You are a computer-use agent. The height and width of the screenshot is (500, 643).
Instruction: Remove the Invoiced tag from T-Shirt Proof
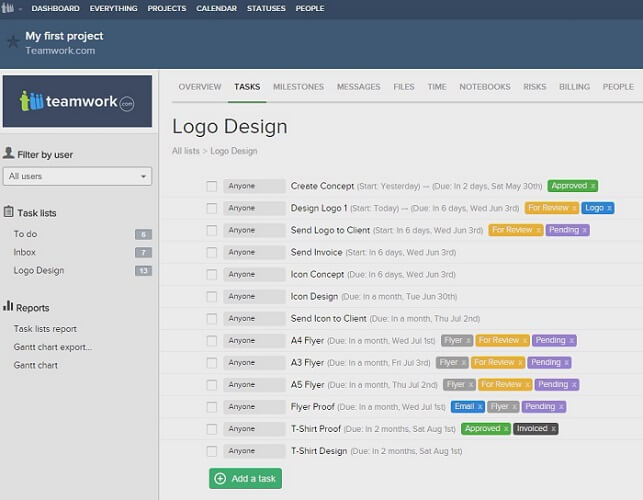[552, 429]
